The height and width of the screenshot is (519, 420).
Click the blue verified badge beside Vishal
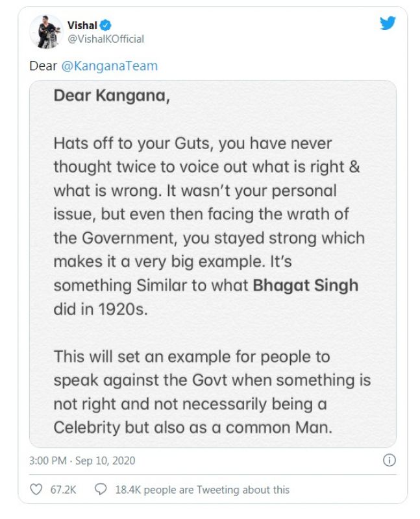coord(105,26)
